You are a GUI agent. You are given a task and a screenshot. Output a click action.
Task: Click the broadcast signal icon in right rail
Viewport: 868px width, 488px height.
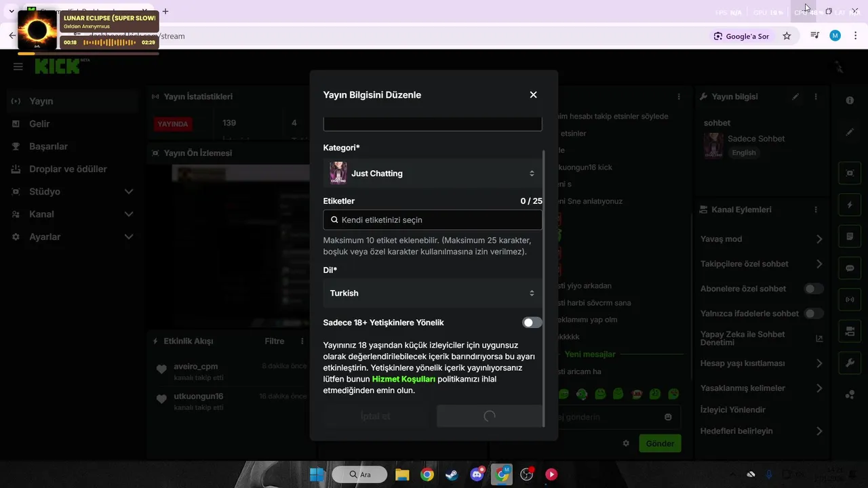coord(850,299)
